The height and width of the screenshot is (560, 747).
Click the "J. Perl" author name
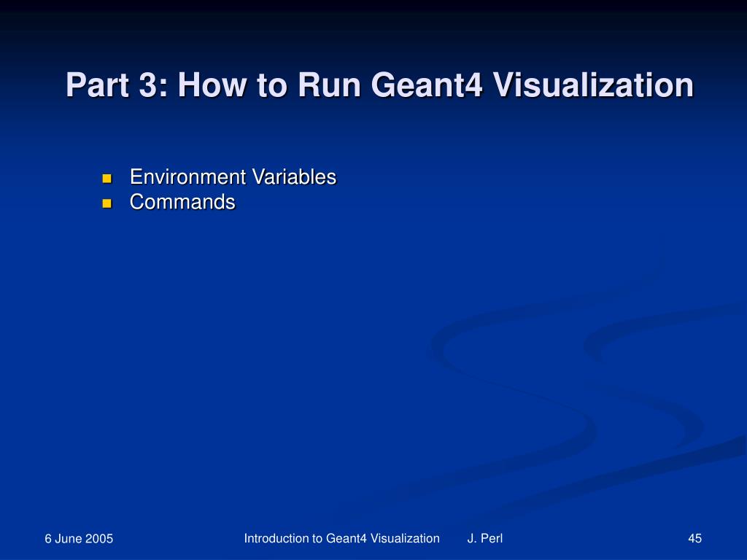485,539
